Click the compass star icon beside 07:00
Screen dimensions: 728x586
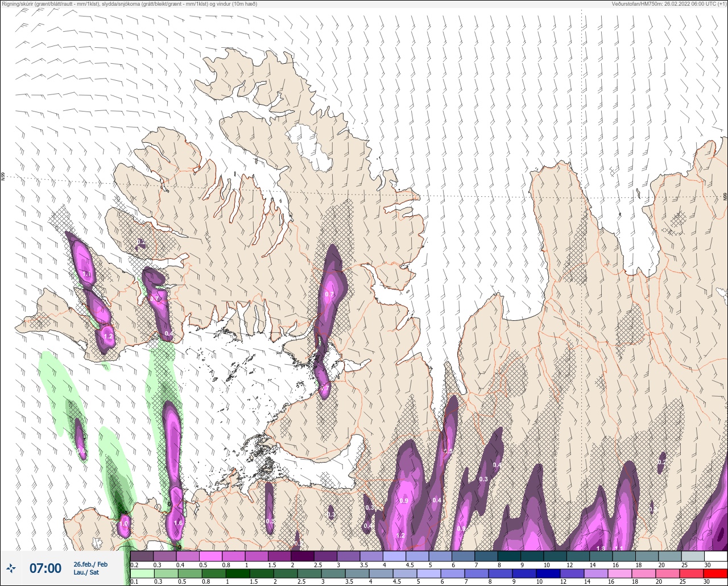11,568
